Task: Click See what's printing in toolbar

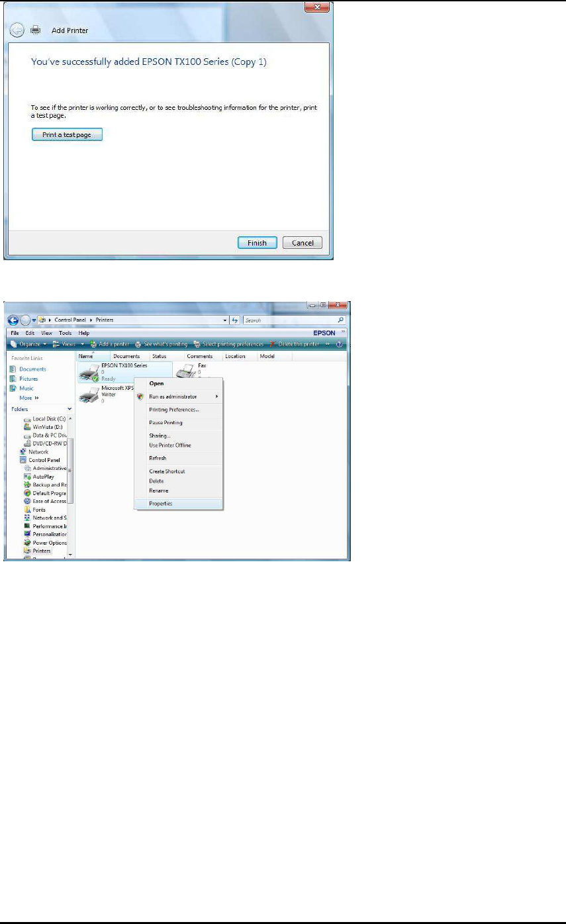Action: point(162,344)
